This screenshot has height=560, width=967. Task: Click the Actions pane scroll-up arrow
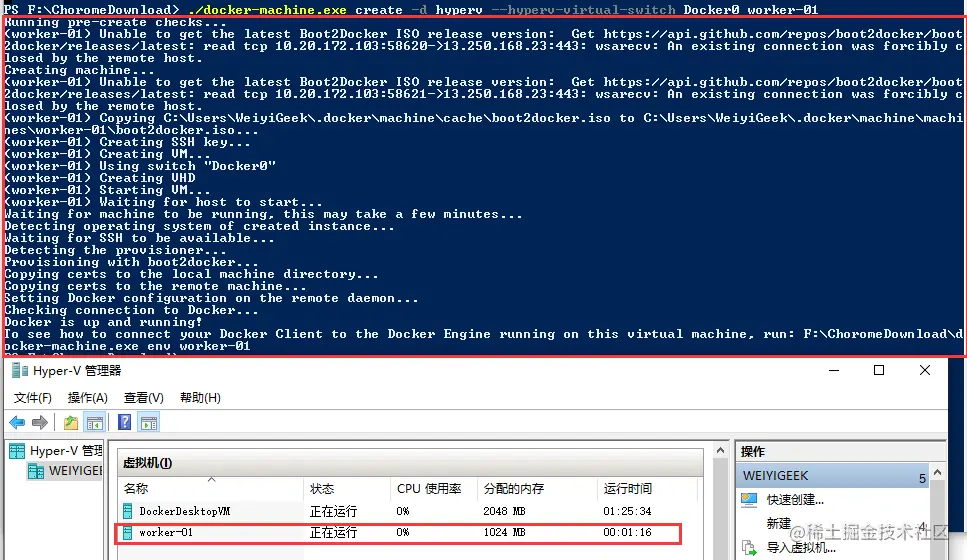point(937,472)
